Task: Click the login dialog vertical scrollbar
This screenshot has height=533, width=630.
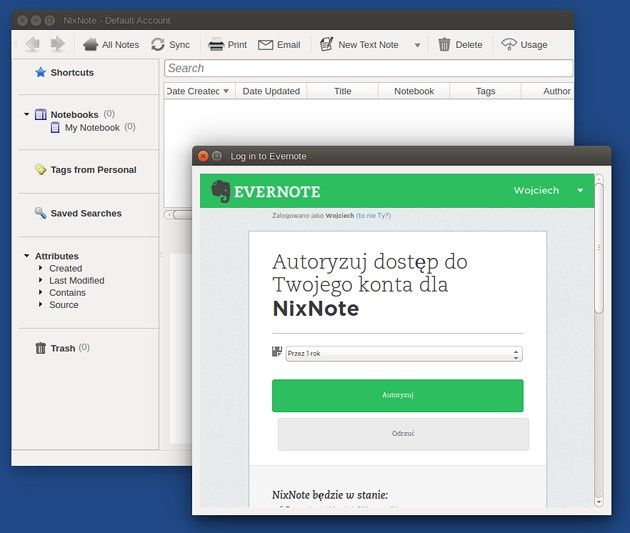Action: pos(599,248)
